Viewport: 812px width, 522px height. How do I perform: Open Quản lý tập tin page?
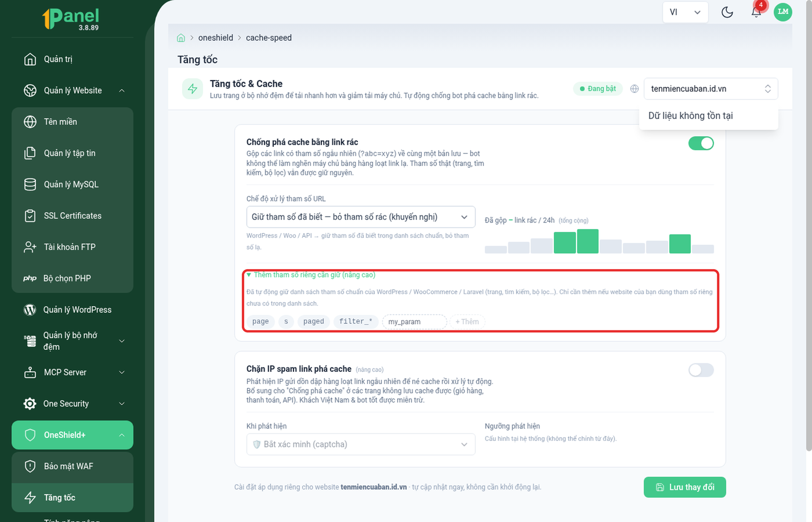click(x=72, y=153)
